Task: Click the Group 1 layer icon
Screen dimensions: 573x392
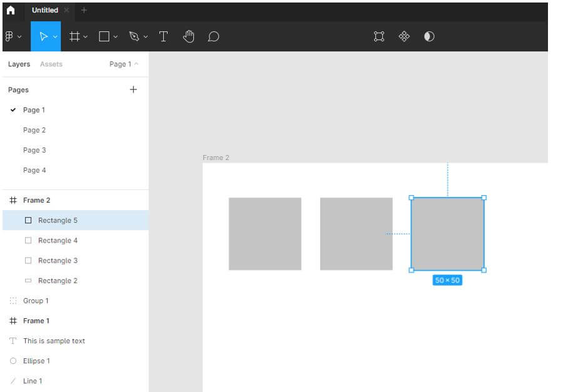Action: [x=13, y=301]
